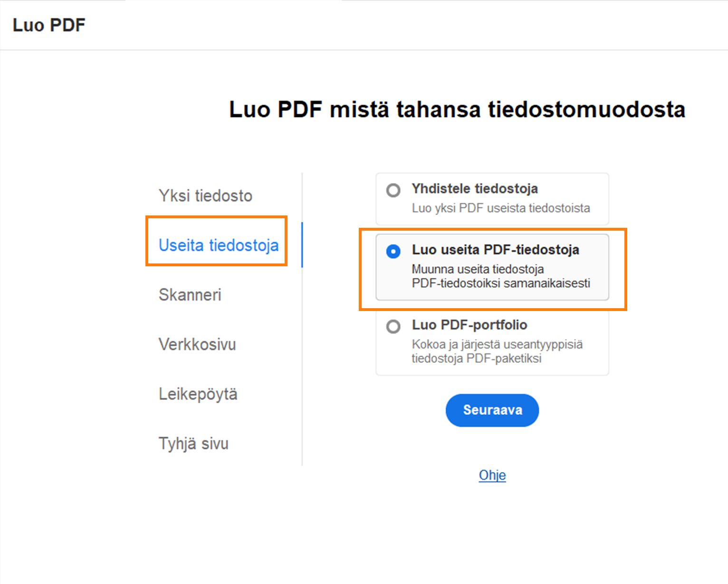The height and width of the screenshot is (584, 728).
Task: Click the description Luo yksi PDF useista tiedostoista
Action: point(500,208)
